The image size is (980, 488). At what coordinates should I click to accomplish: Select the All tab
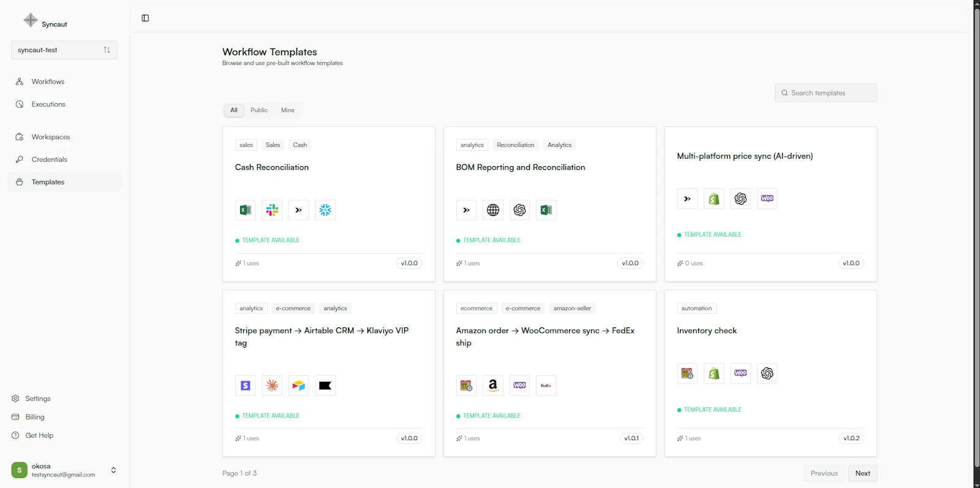click(234, 110)
